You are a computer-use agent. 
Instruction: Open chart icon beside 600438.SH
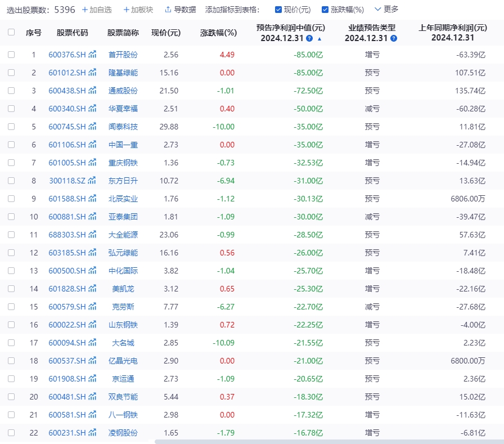(x=92, y=91)
